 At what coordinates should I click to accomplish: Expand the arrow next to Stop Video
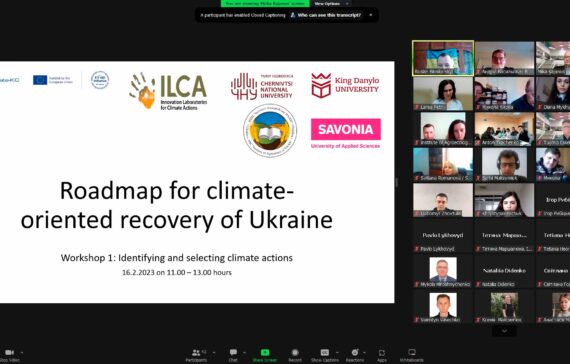22,352
